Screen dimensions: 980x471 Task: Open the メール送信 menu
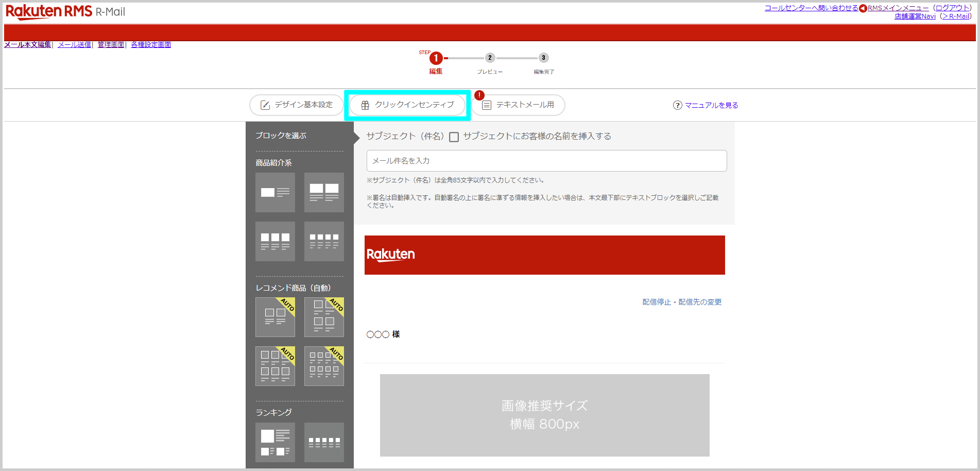tap(74, 45)
